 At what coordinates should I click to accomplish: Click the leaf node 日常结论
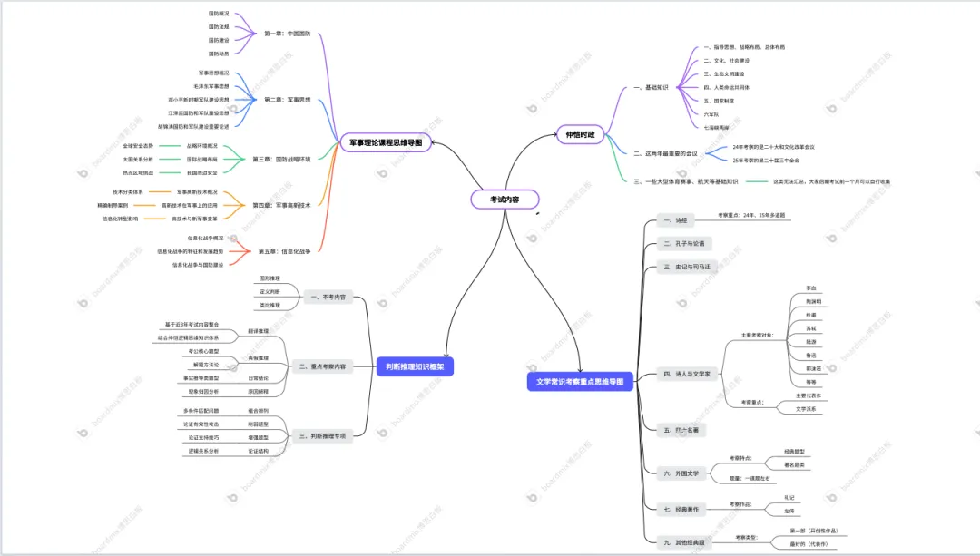point(258,378)
